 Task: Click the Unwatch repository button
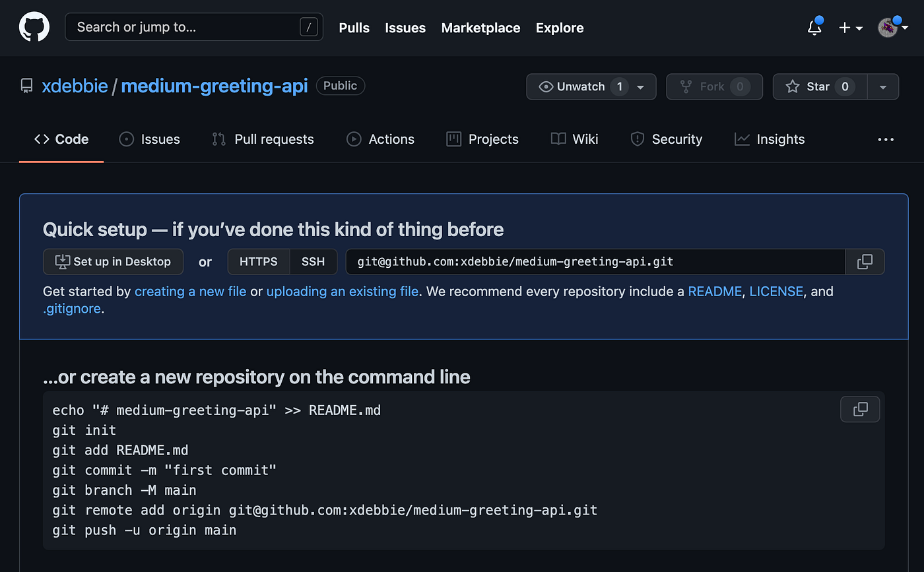(x=581, y=86)
